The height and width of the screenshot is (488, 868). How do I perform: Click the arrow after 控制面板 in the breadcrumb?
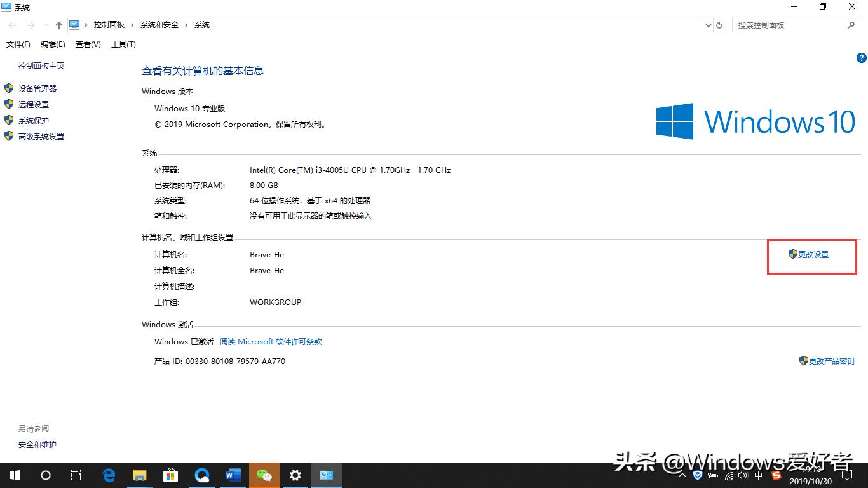(132, 24)
